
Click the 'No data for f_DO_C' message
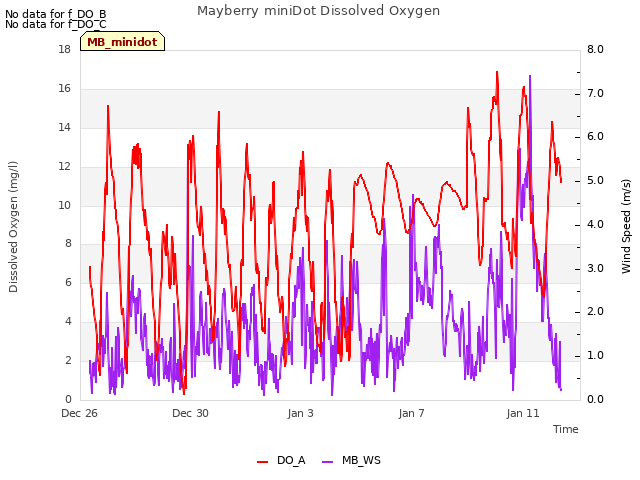(56, 24)
